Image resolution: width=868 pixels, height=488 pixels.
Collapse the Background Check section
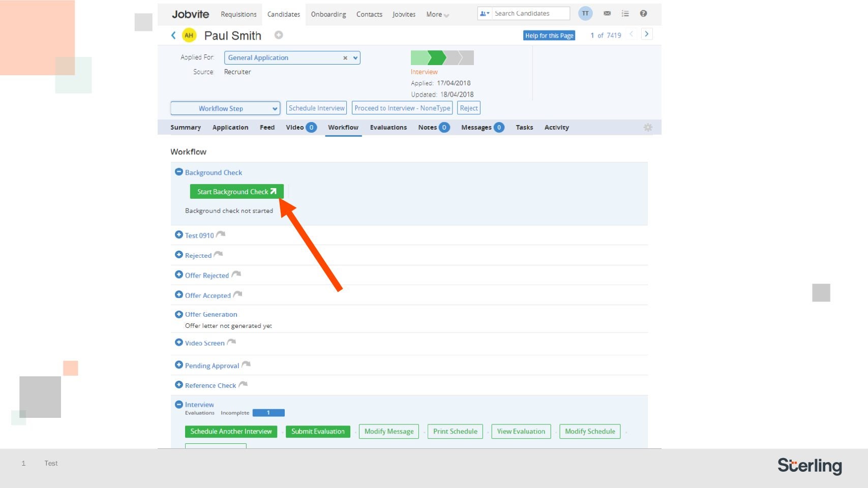click(x=178, y=172)
